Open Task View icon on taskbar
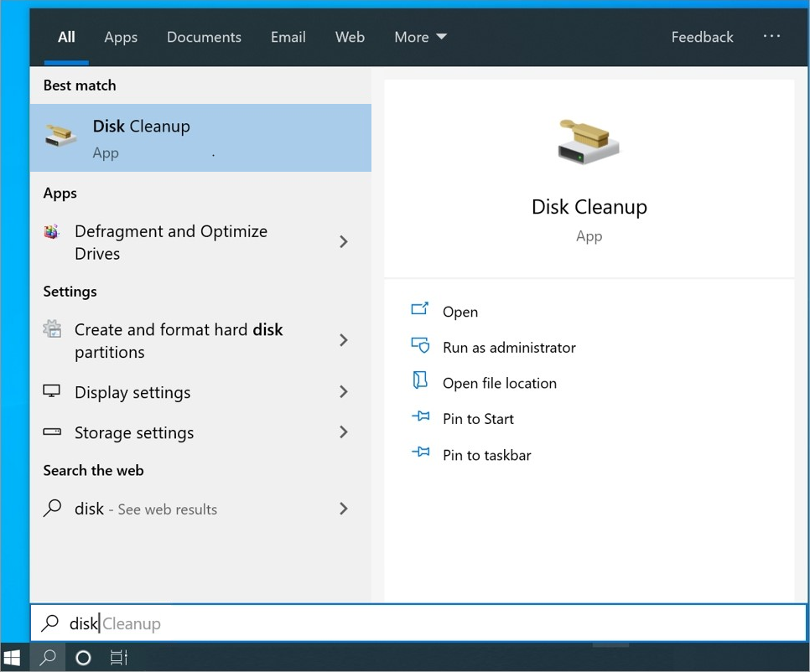This screenshot has height=672, width=810. tap(119, 658)
